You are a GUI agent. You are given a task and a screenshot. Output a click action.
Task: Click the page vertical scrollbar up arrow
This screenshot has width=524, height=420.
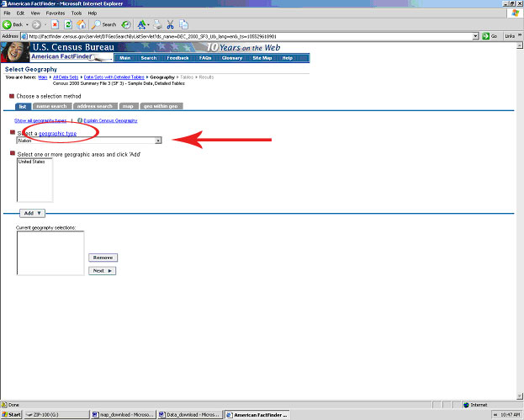click(x=519, y=45)
